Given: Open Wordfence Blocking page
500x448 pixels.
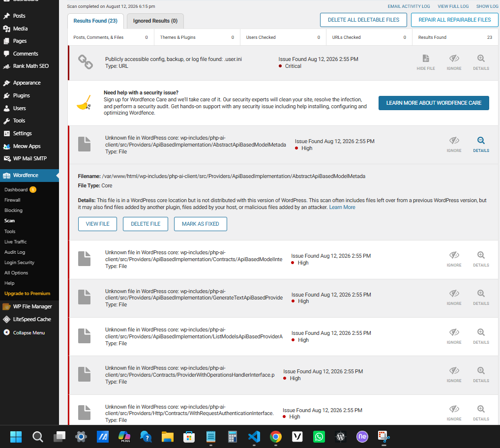Looking at the screenshot, I should (x=13, y=210).
